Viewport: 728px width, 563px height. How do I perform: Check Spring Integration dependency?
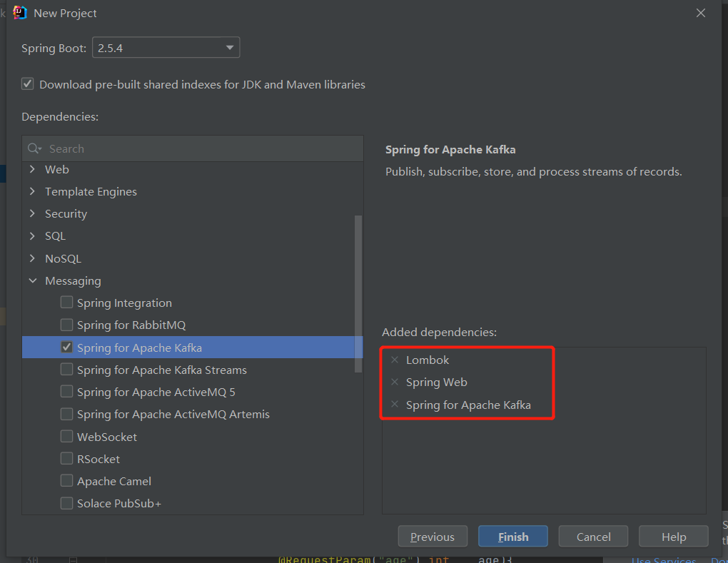tap(67, 302)
